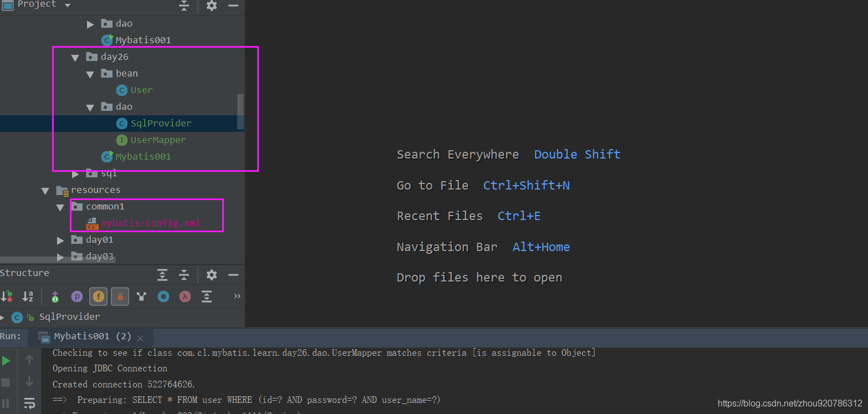Go down the stack trace arrow
Image resolution: width=868 pixels, height=414 pixels.
pyautogui.click(x=29, y=382)
